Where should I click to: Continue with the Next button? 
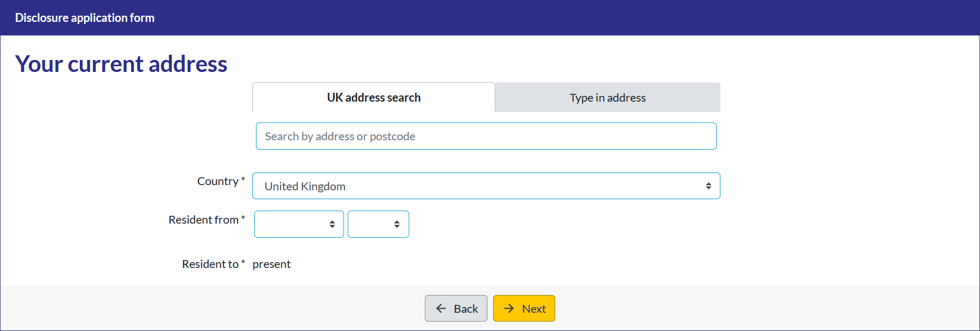tap(524, 309)
